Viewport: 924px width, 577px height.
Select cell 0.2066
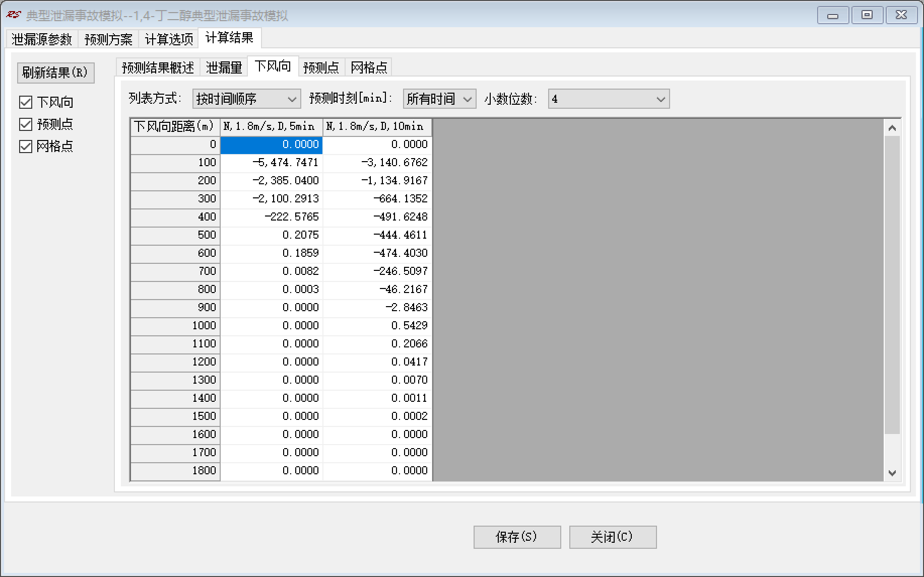pos(377,344)
